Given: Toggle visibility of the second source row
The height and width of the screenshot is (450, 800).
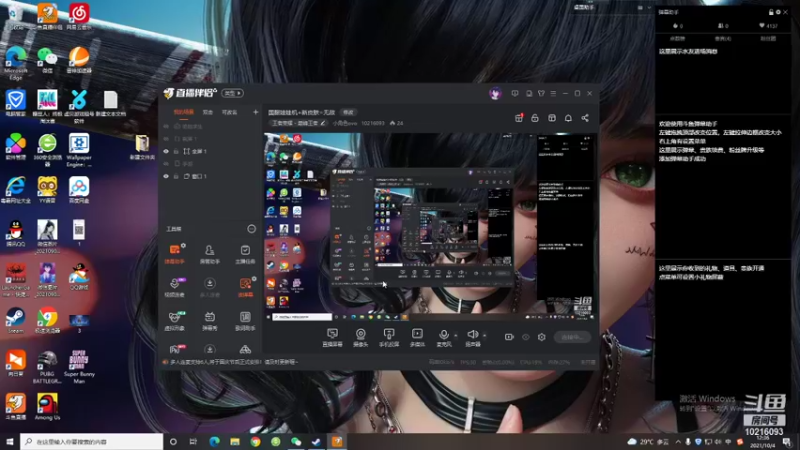Looking at the screenshot, I should click(166, 139).
